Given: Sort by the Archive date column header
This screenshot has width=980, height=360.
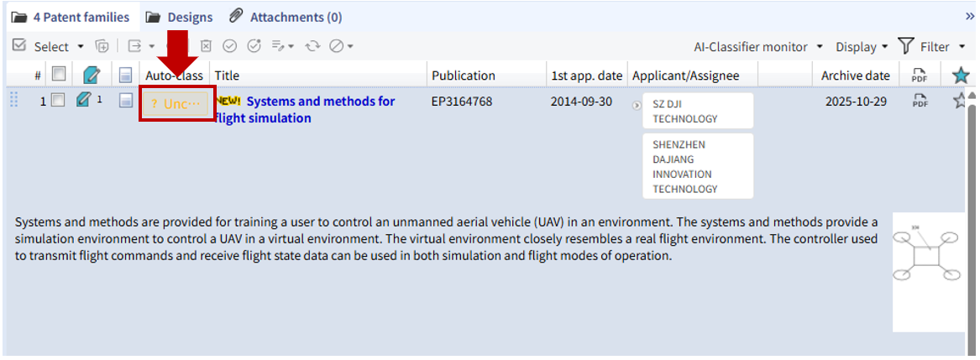Looking at the screenshot, I should click(x=855, y=76).
